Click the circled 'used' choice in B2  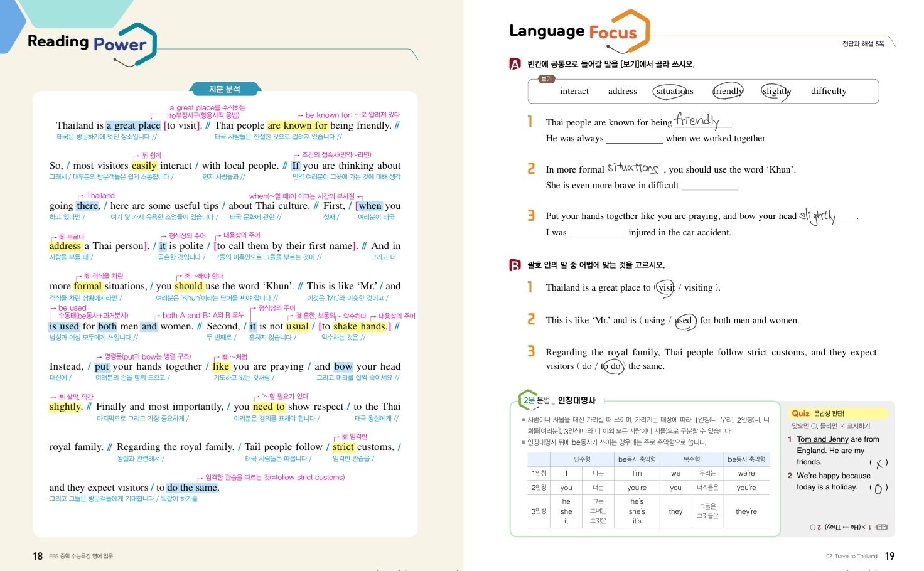[684, 321]
